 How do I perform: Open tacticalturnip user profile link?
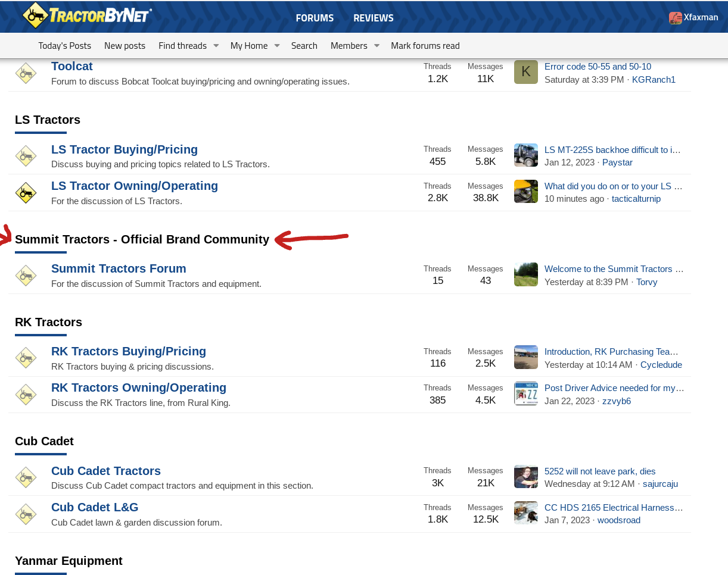[636, 199]
